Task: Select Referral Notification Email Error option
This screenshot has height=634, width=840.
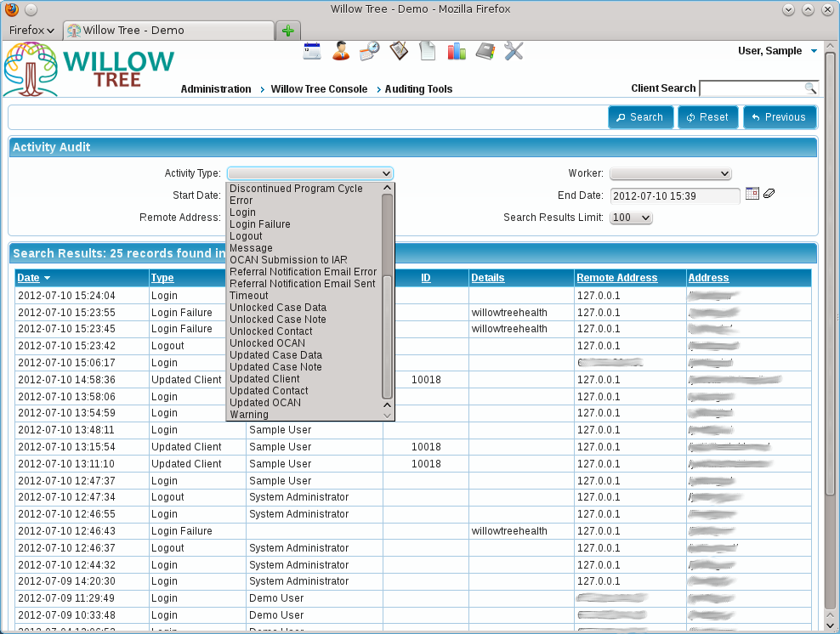Action: tap(304, 271)
